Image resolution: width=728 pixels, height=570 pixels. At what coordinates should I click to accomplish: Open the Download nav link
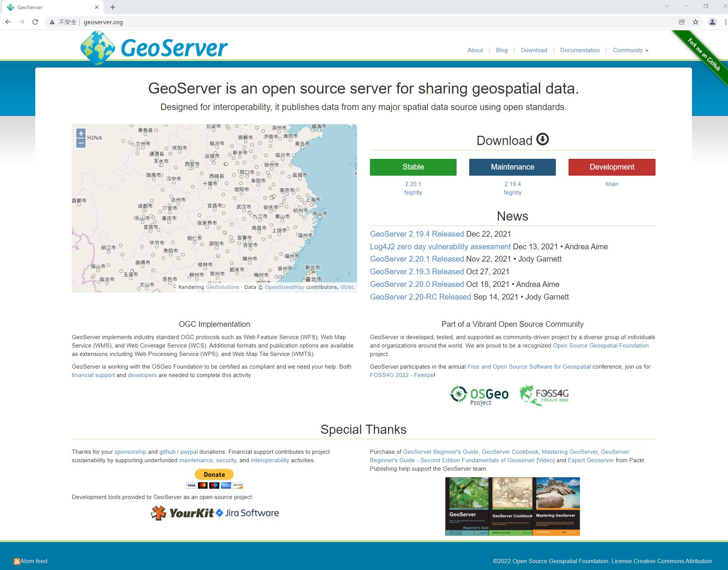[534, 50]
